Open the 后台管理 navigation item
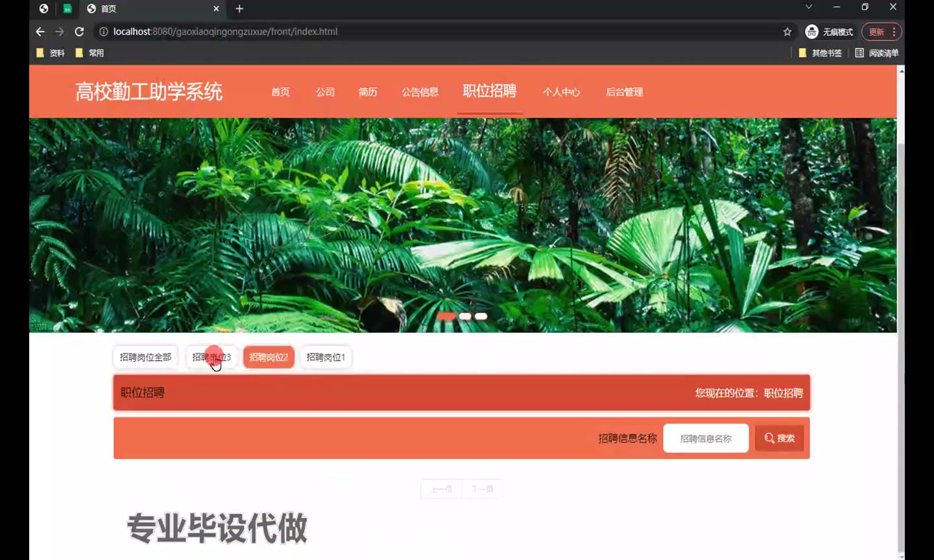 (x=625, y=92)
